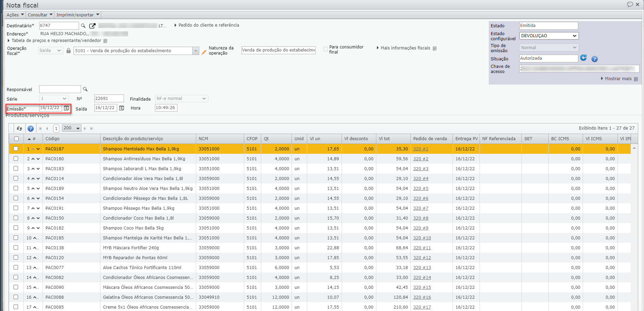Check the box for Shampoo Mentolado row

tap(16, 149)
